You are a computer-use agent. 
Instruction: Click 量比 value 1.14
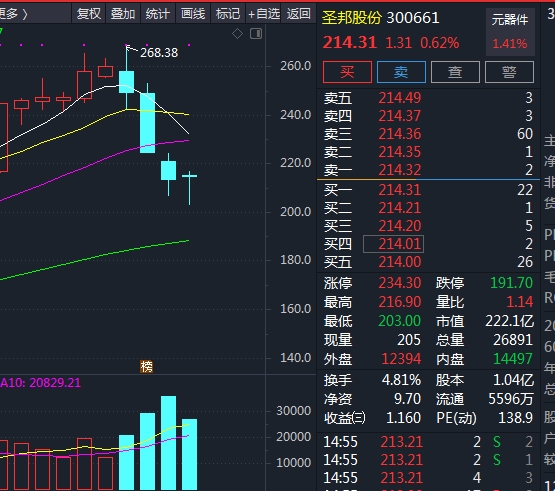[x=520, y=302]
